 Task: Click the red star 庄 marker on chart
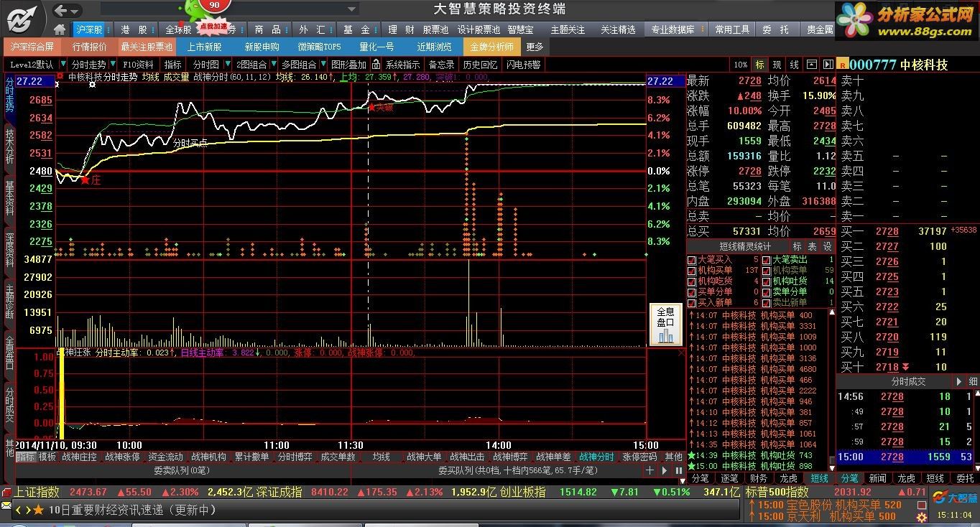tap(85, 179)
